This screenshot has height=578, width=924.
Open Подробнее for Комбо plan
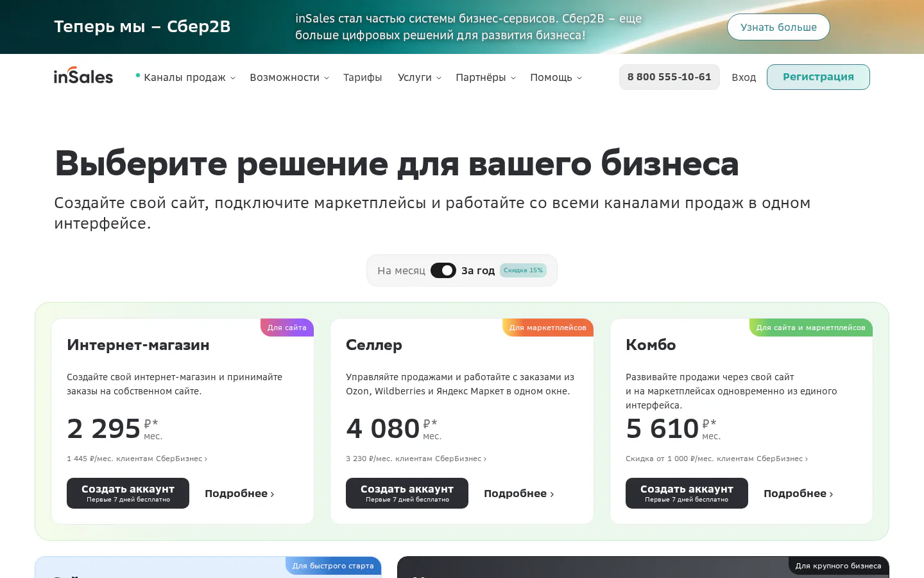tap(798, 493)
